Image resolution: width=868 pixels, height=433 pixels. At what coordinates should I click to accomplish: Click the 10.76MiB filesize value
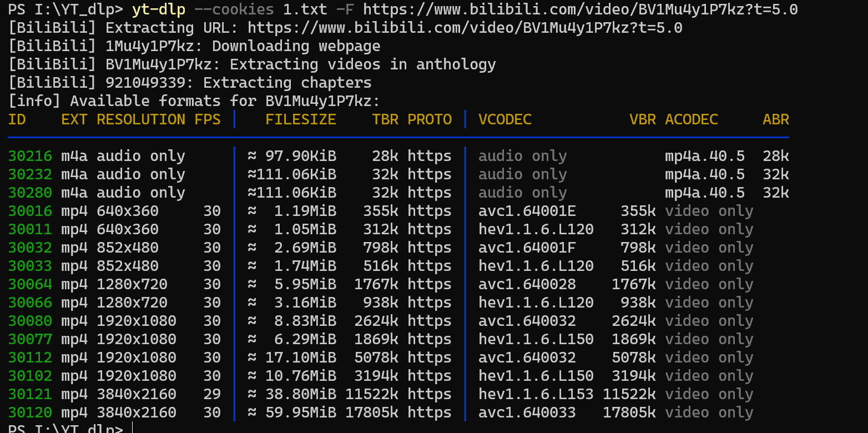pyautogui.click(x=301, y=376)
